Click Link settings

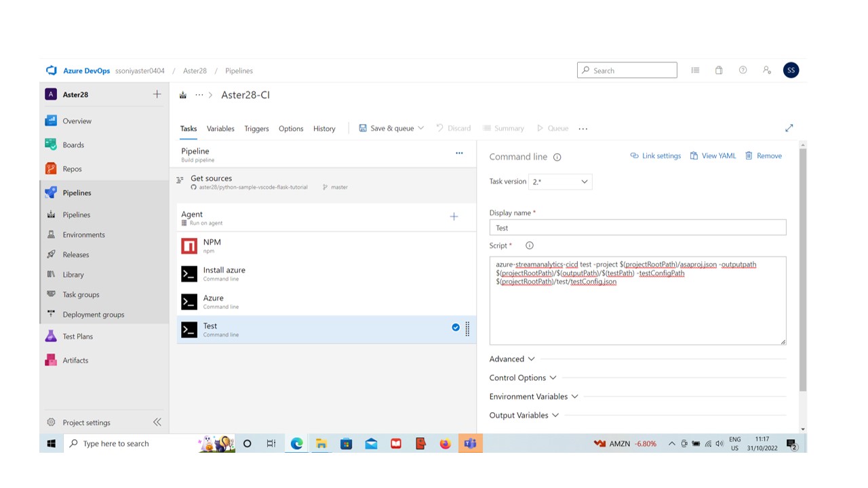click(655, 156)
